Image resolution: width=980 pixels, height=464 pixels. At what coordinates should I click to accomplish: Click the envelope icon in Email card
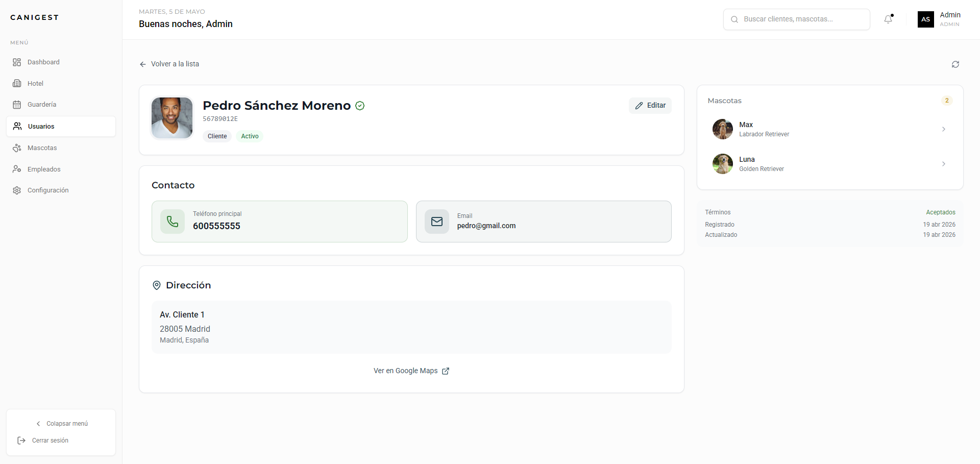[437, 222]
